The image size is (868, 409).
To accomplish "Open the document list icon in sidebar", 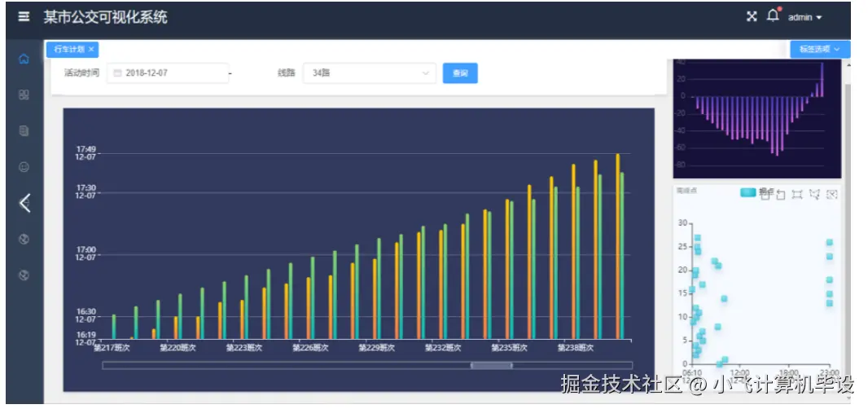I will 24,131.
